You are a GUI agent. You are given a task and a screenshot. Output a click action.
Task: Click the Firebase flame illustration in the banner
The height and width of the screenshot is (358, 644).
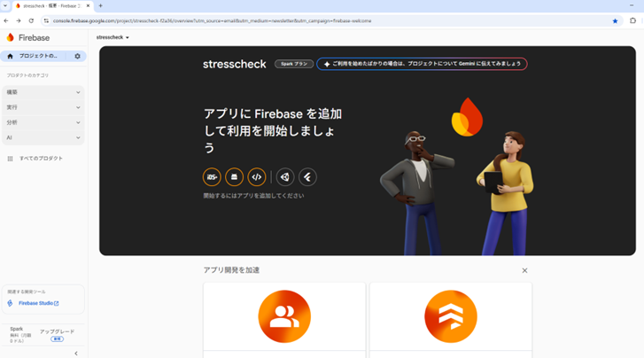point(467,117)
